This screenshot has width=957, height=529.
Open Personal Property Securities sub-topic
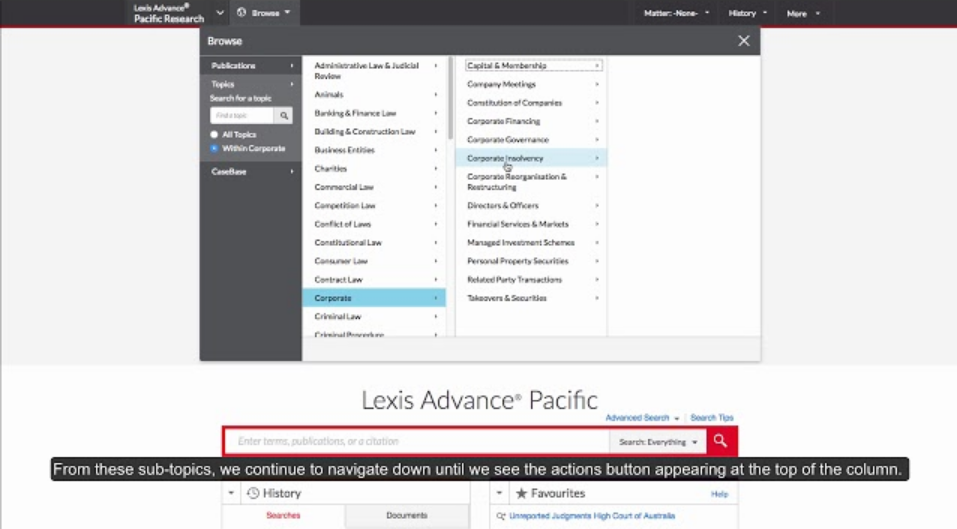click(531, 261)
